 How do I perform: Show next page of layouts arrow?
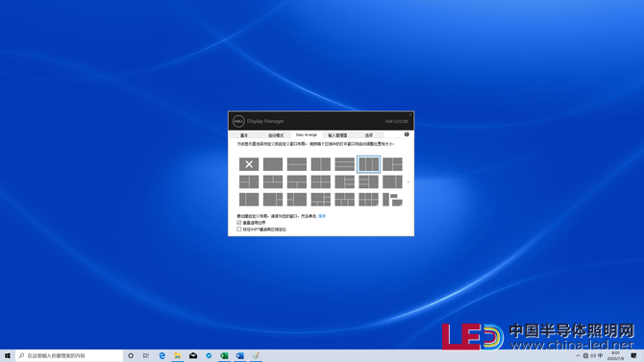click(409, 181)
